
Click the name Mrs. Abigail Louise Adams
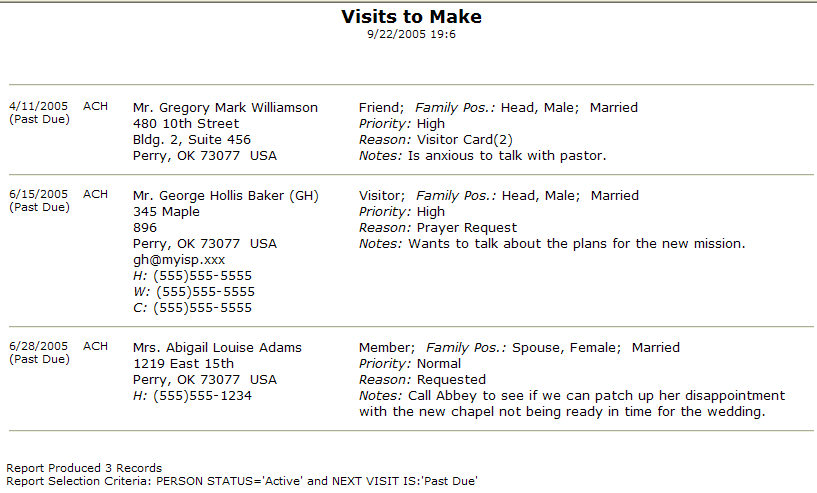(x=217, y=348)
